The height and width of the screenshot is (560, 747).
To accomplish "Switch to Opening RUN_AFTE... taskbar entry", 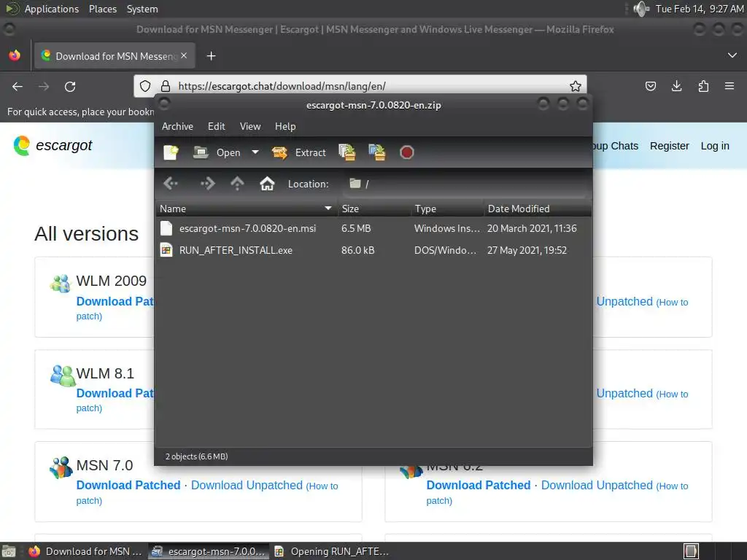I will (333, 551).
